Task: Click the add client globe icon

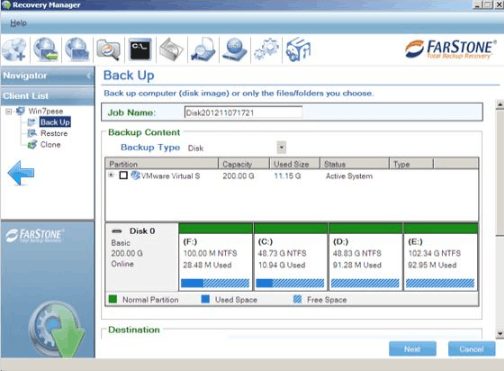Action: point(14,50)
